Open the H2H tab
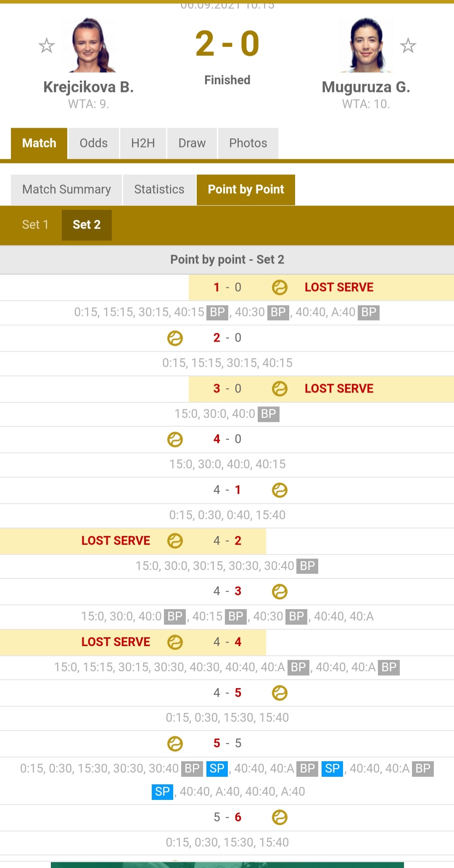454x868 pixels. pos(143,143)
